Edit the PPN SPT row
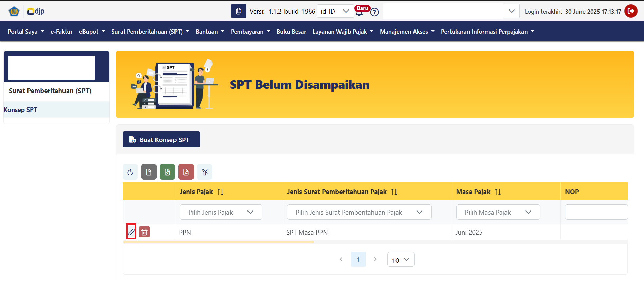 point(131,232)
